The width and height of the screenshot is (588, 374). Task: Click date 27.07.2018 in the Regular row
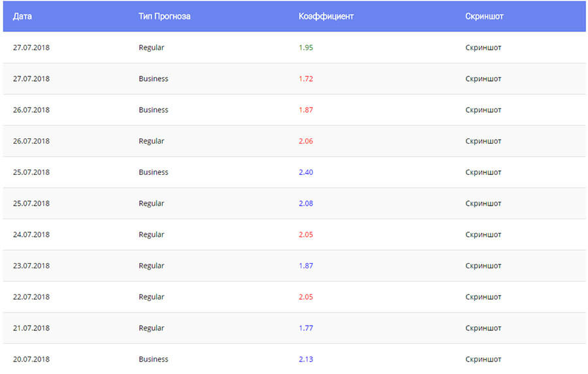(31, 48)
